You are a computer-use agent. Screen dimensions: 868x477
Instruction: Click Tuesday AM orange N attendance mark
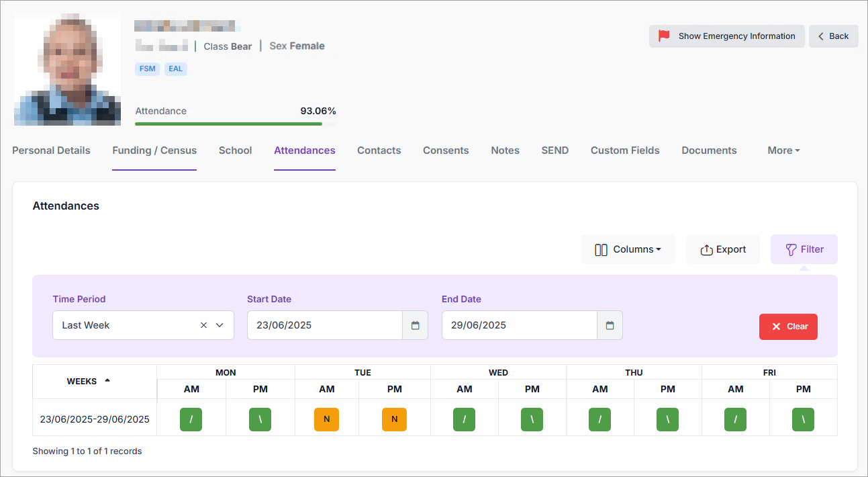click(326, 419)
